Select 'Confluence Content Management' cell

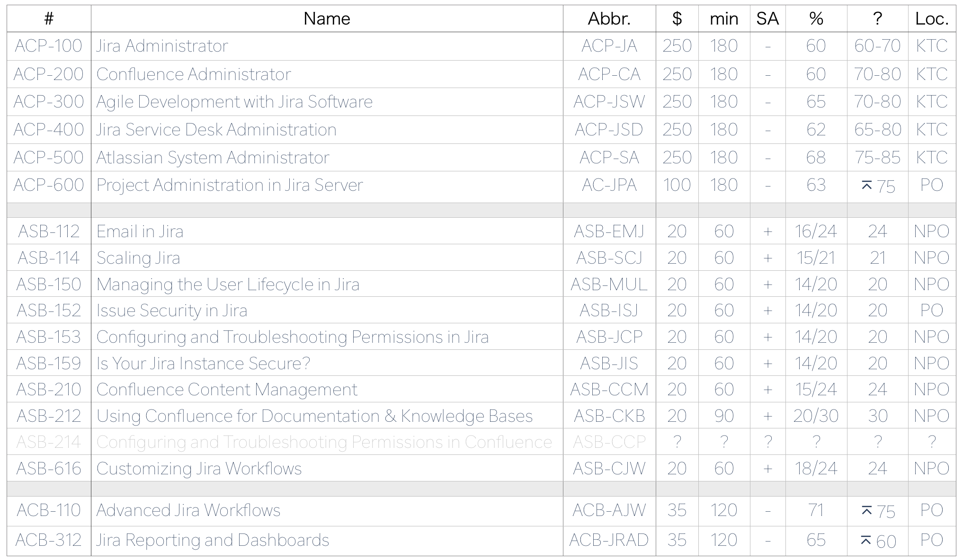(327, 389)
